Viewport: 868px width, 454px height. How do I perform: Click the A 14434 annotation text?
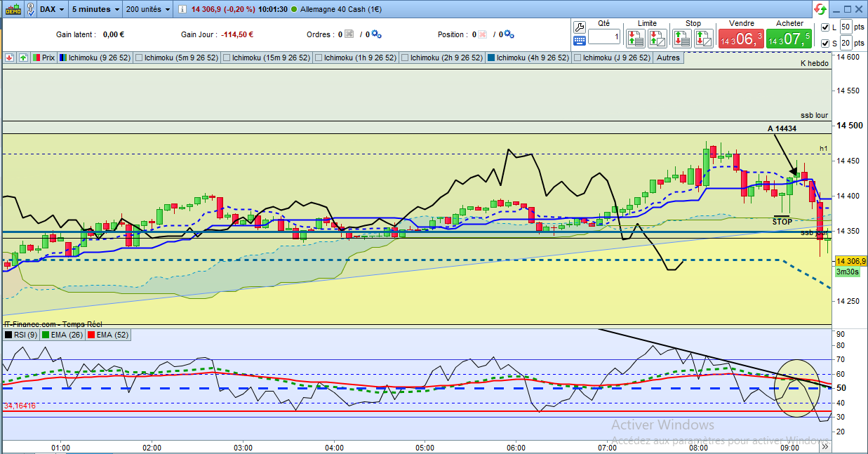[782, 129]
